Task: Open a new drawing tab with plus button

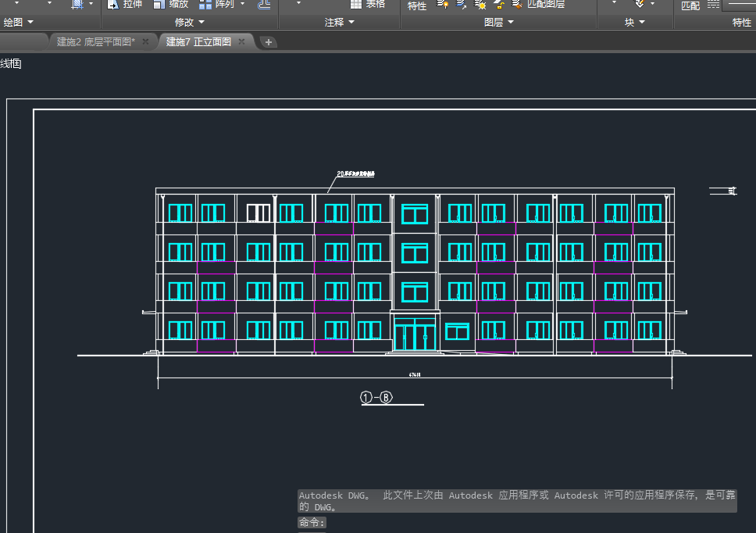Action: 268,42
